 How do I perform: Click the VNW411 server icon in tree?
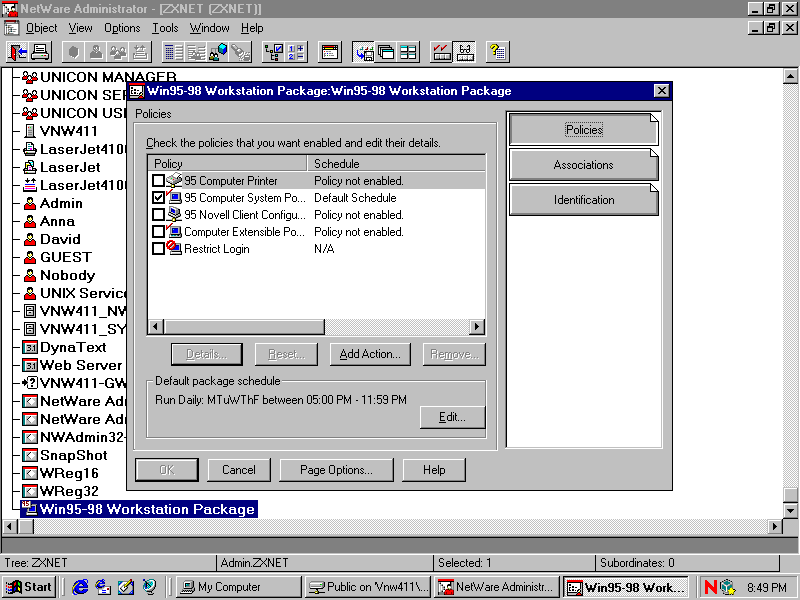click(x=30, y=131)
